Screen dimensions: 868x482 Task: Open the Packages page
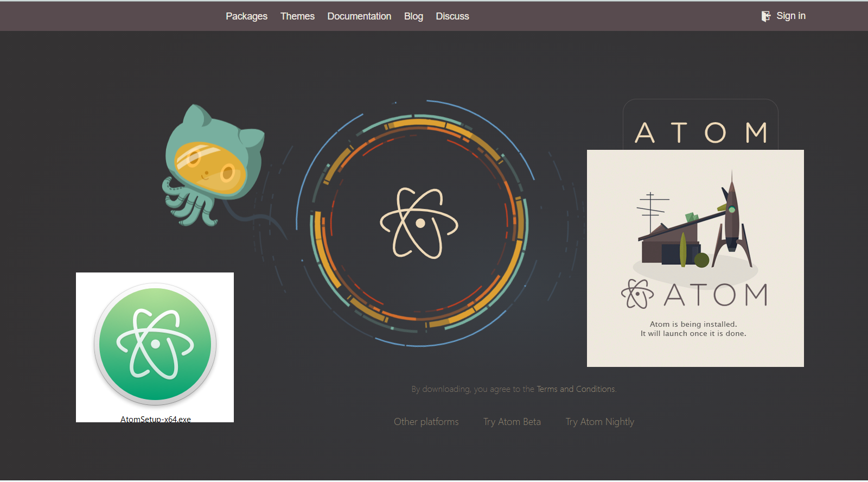coord(246,16)
